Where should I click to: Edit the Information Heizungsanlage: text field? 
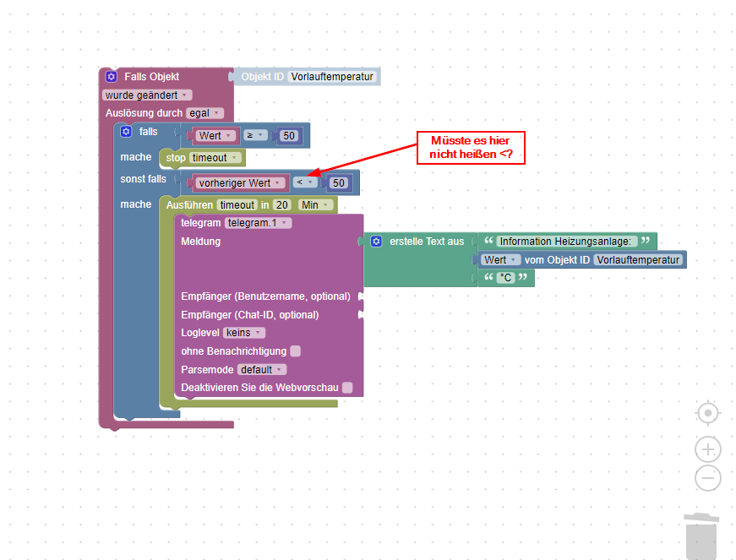click(x=566, y=242)
